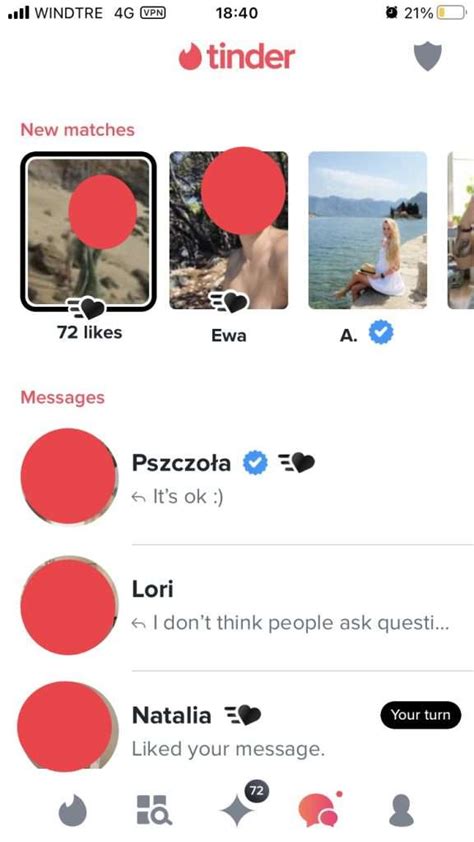Open the partially visible fourth match card
This screenshot has width=474, height=842.
tap(461, 230)
